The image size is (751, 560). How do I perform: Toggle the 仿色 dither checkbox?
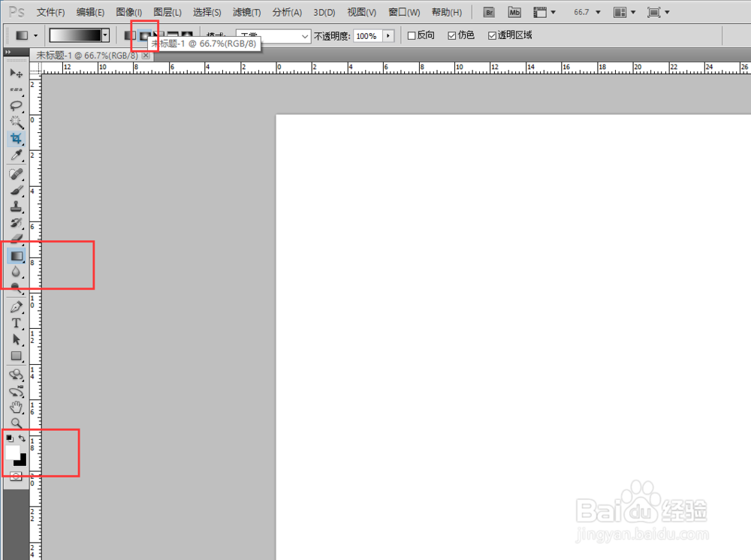coord(451,35)
